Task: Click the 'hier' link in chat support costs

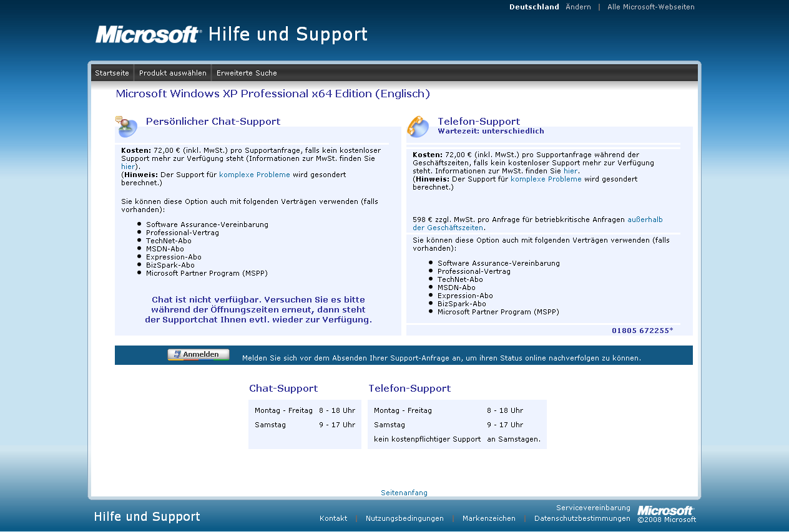Action: tap(128, 167)
